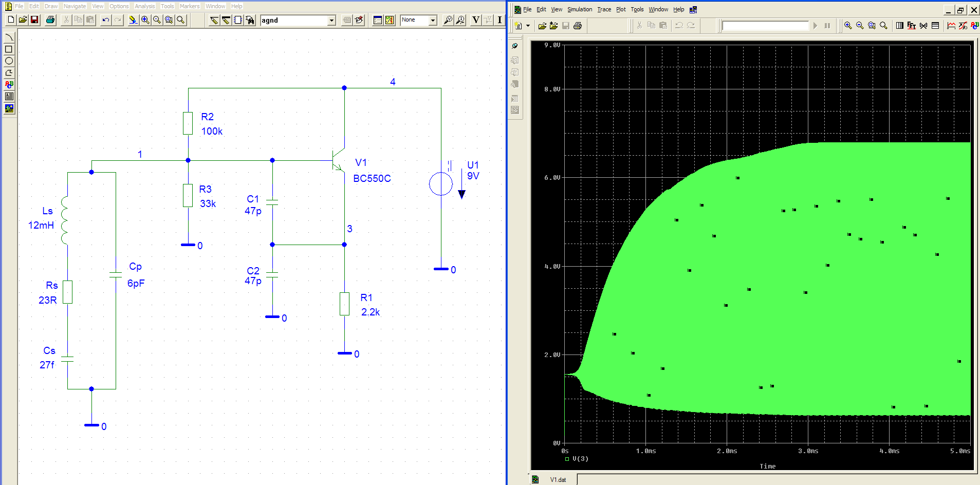Run simulation with play button in Probe
Viewport: 980px width, 485px height.
click(x=815, y=26)
